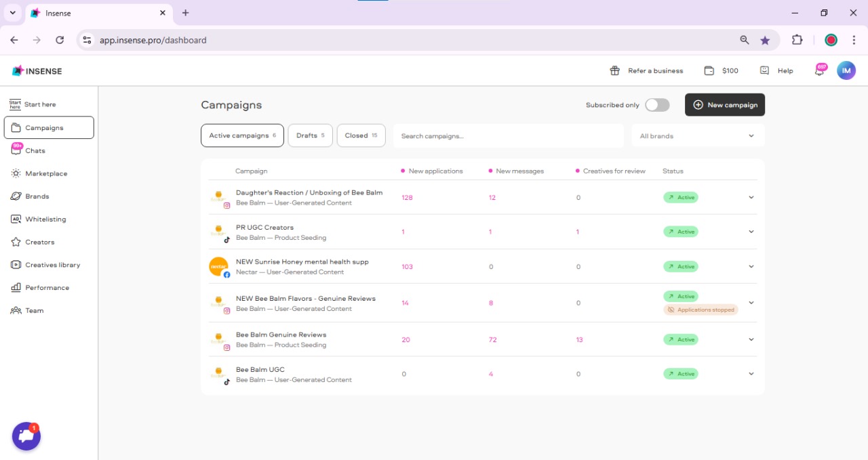Expand the Daughter's Reaction campaign row
The image size is (868, 460).
(751, 197)
